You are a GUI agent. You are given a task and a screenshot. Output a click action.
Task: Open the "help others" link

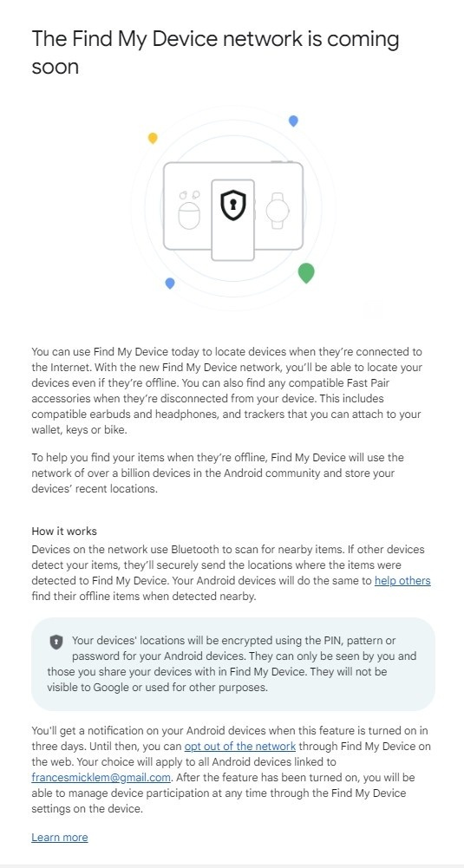402,581
